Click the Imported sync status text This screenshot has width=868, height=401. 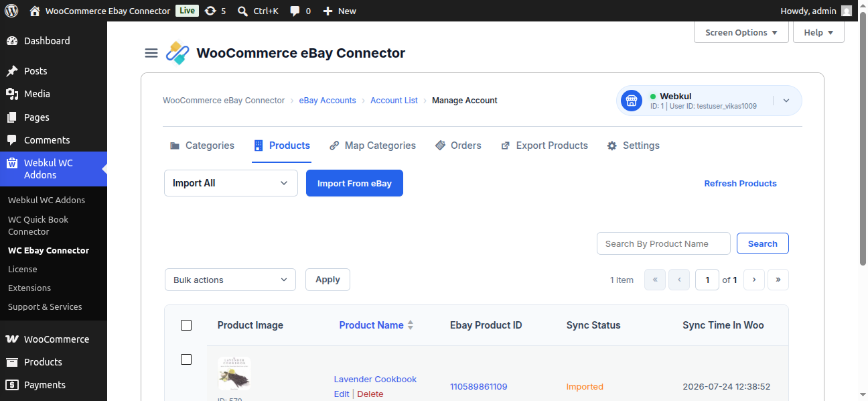click(585, 387)
